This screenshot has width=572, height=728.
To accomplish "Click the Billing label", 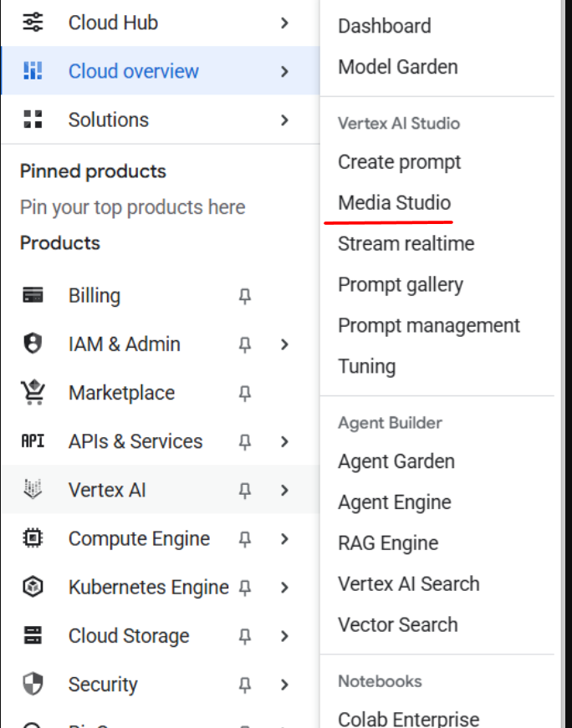I will tap(94, 296).
